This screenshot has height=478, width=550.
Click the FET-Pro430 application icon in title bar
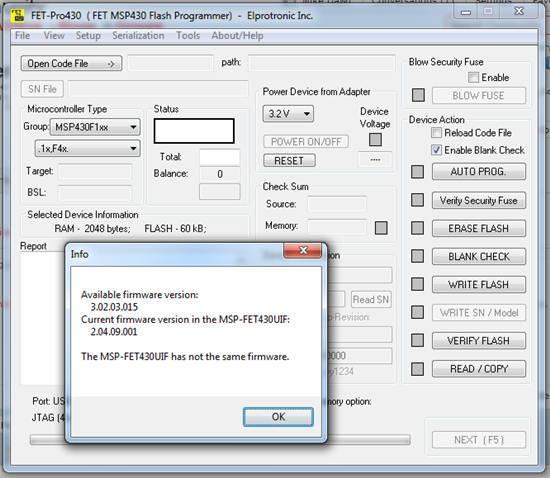coord(17,16)
